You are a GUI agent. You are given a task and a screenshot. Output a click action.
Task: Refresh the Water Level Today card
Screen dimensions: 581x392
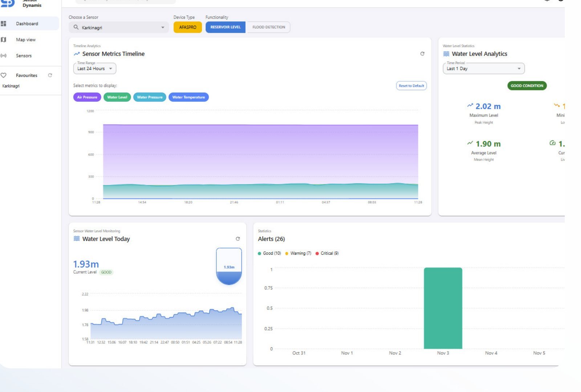tap(238, 239)
